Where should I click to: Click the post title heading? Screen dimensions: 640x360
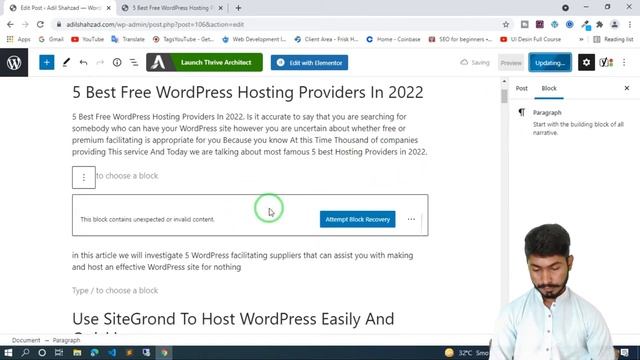click(248, 92)
